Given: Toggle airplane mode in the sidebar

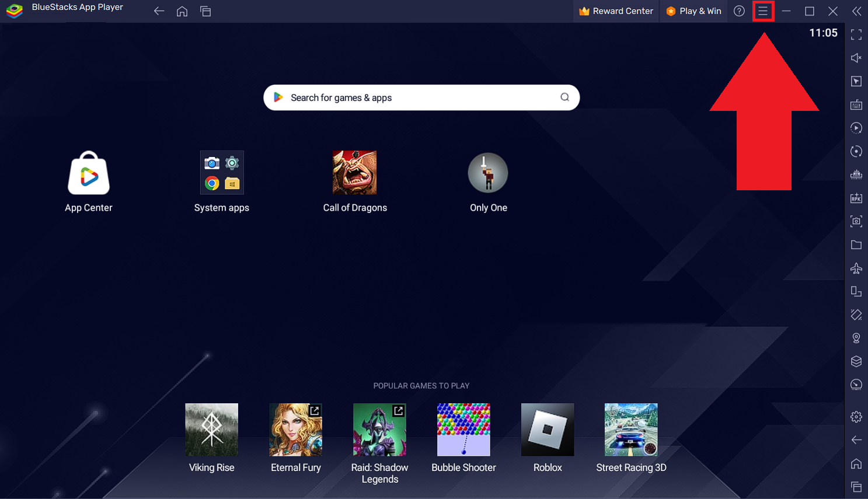Looking at the screenshot, I should point(856,268).
